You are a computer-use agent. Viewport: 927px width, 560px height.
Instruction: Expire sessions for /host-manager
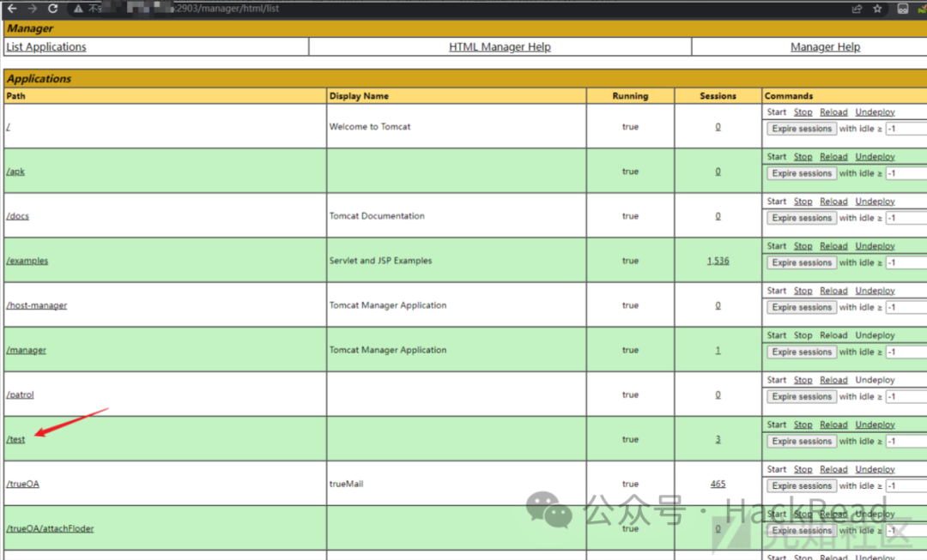[802, 307]
